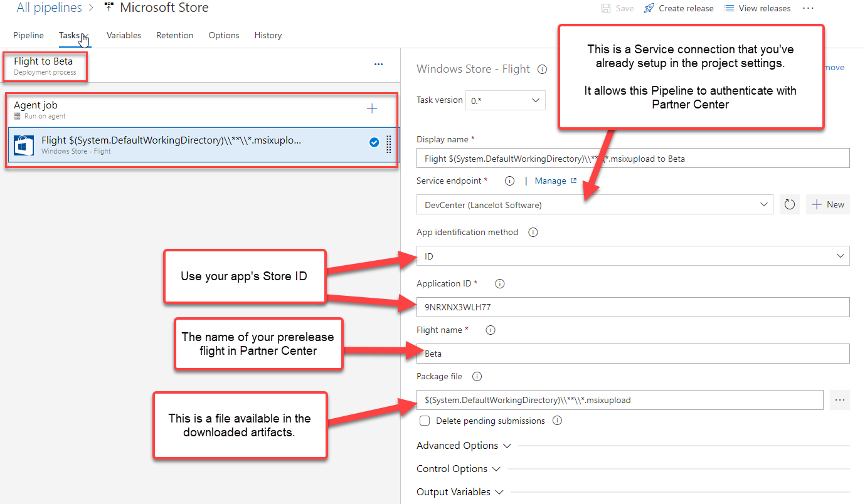The image size is (865, 504).
Task: Open the top-right more actions ellipsis
Action: (808, 8)
